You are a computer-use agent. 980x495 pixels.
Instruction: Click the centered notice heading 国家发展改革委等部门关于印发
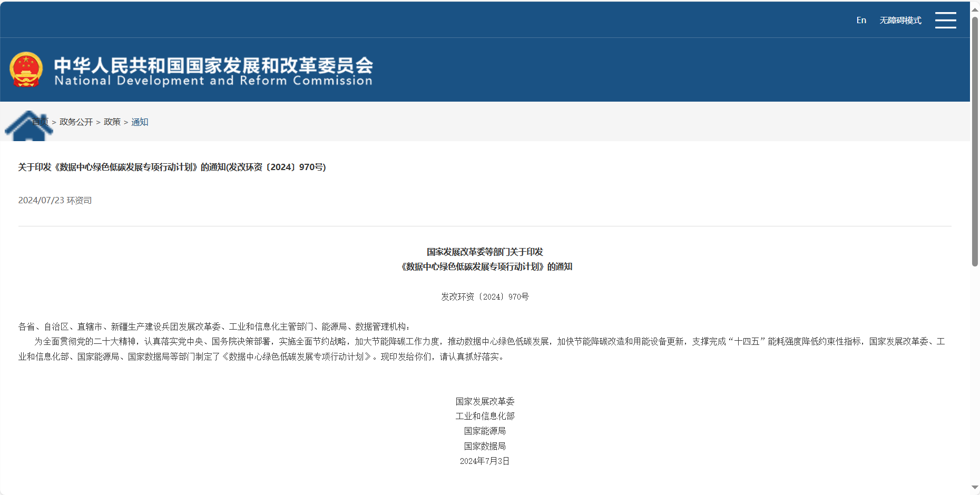[485, 252]
